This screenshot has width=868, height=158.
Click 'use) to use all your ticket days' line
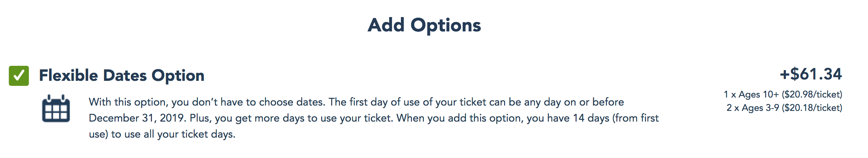[x=162, y=134]
